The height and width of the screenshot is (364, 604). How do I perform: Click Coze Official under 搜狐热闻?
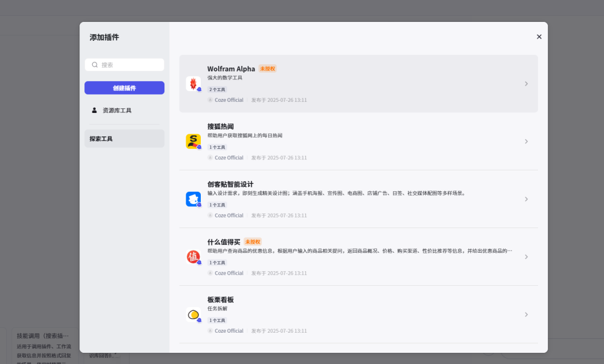pyautogui.click(x=229, y=158)
